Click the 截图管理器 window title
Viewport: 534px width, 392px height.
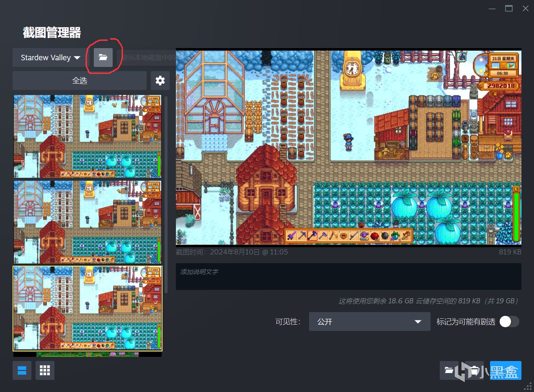point(52,33)
